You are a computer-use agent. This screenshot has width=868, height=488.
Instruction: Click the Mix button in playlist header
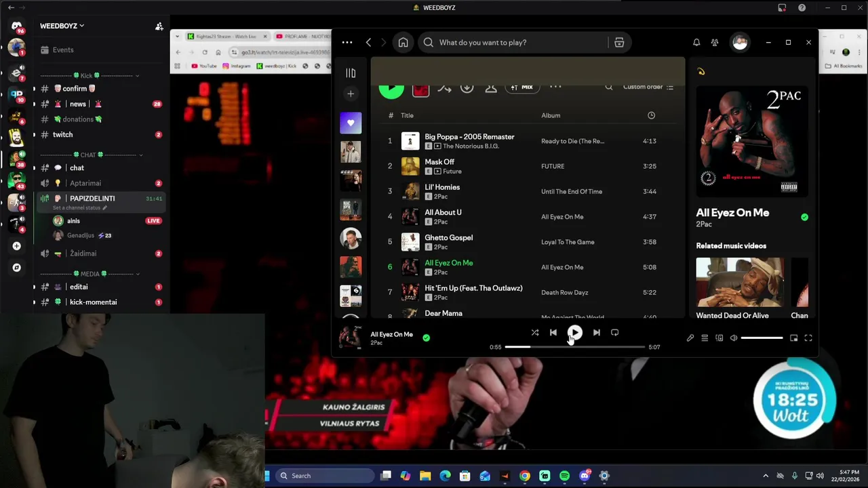point(521,87)
